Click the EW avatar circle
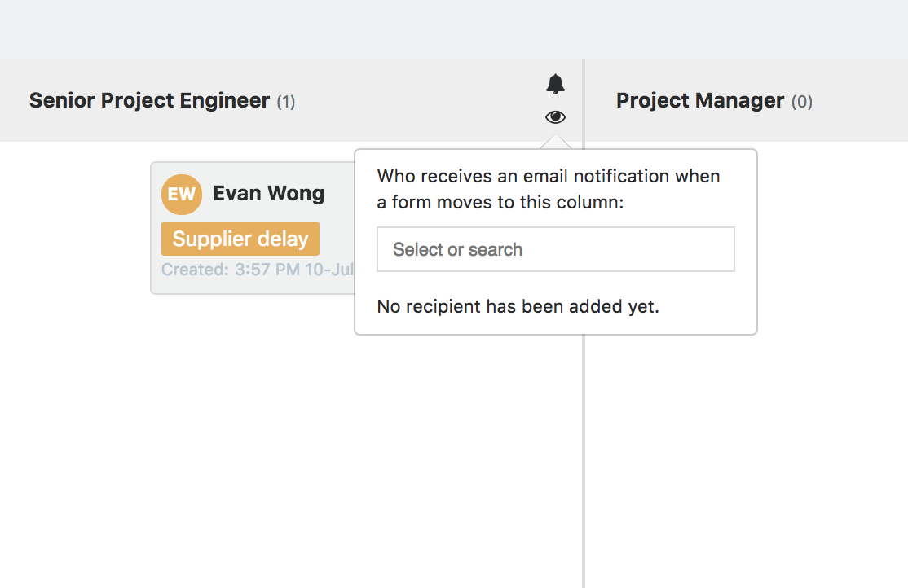The image size is (908, 588). pyautogui.click(x=182, y=195)
